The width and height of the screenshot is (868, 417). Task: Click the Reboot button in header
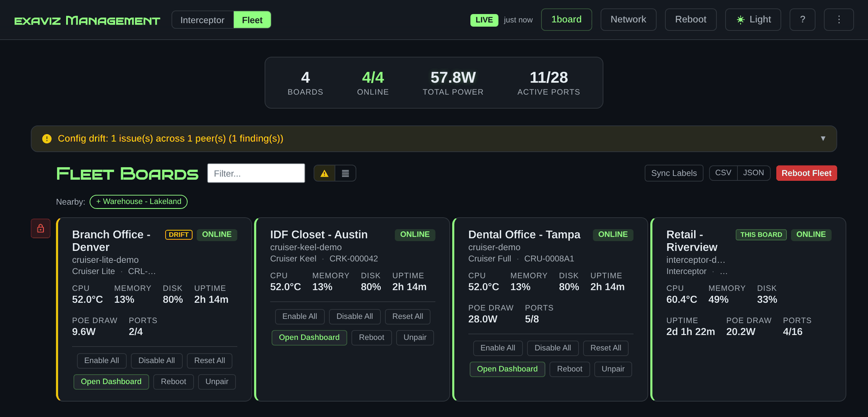tap(691, 20)
